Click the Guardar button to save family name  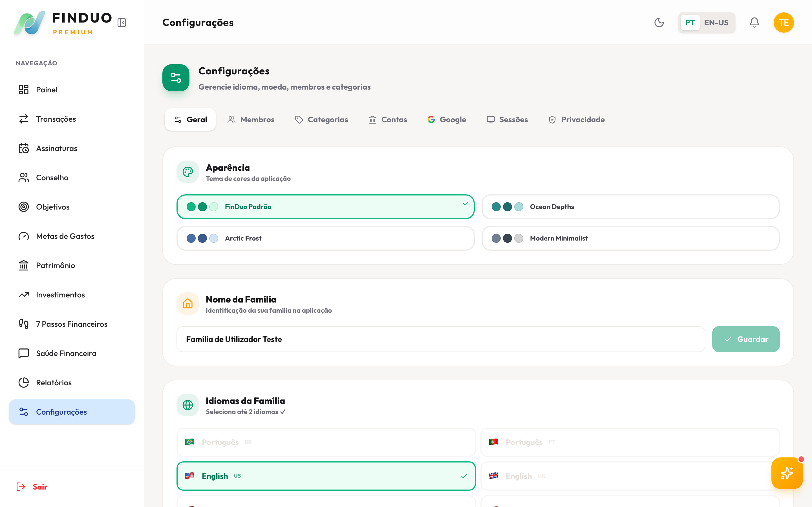pyautogui.click(x=746, y=339)
